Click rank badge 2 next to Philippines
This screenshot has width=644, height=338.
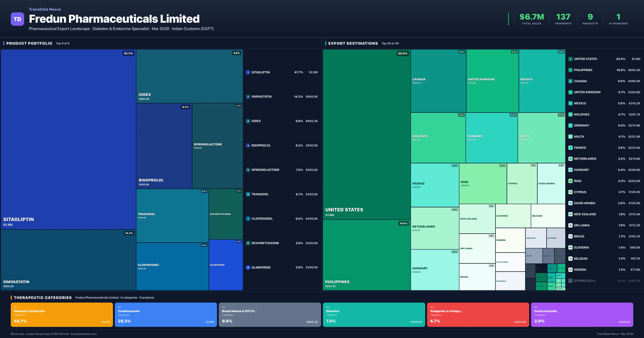pos(570,70)
